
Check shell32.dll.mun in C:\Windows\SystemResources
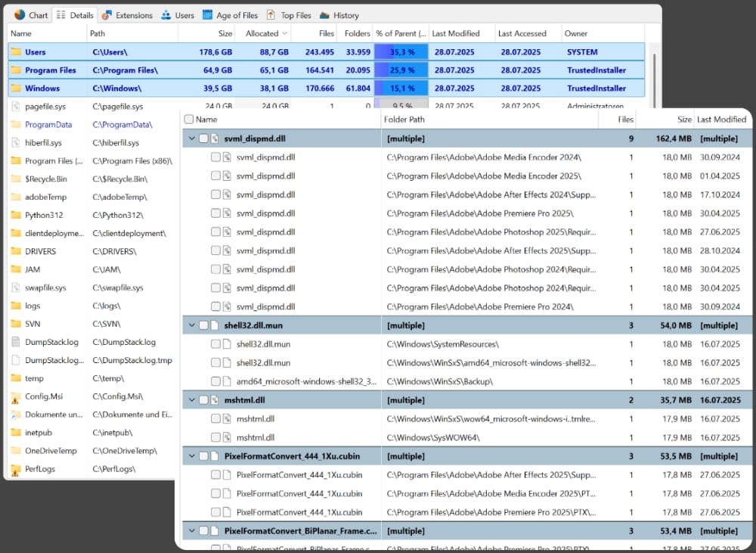(215, 344)
